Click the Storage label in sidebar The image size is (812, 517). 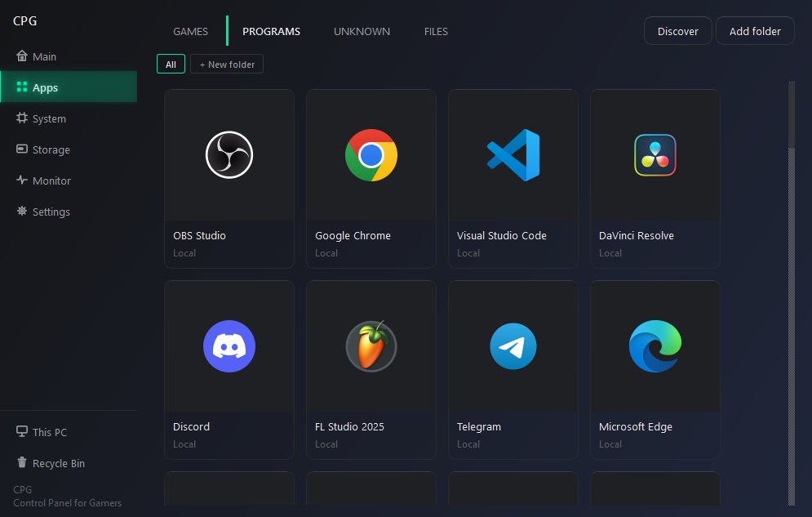51,150
